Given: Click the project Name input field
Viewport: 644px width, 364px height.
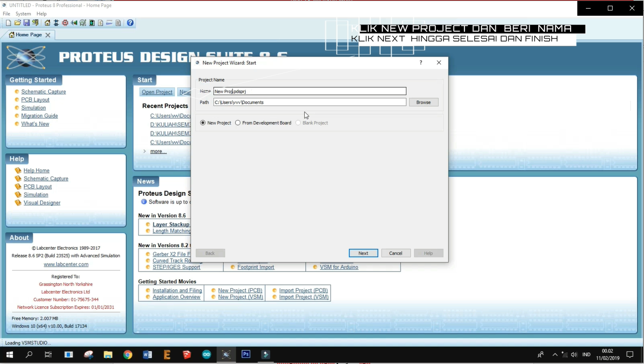Looking at the screenshot, I should click(x=310, y=91).
